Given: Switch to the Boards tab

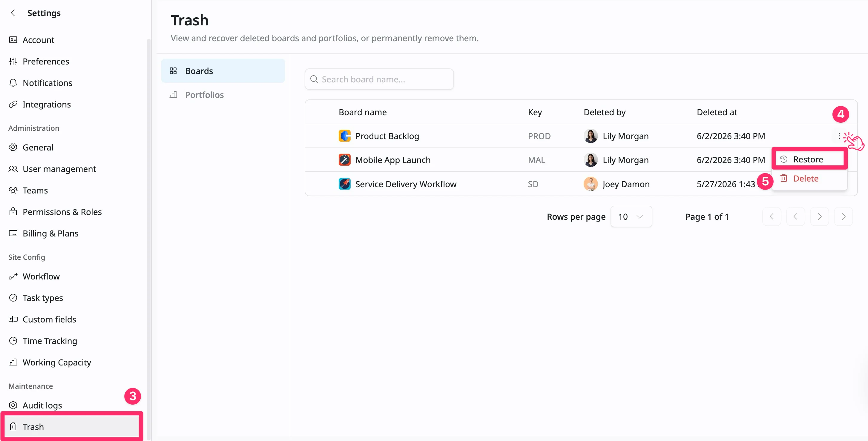Looking at the screenshot, I should (x=223, y=71).
